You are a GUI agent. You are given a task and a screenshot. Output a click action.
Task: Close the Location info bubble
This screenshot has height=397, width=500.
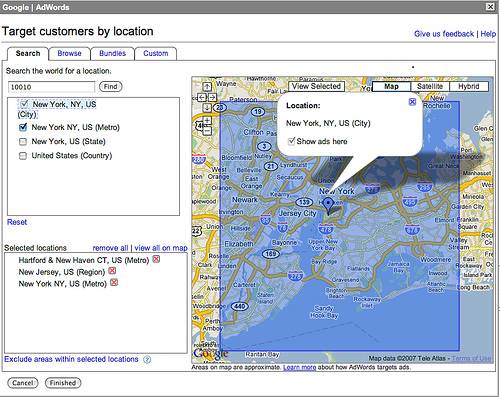[412, 102]
